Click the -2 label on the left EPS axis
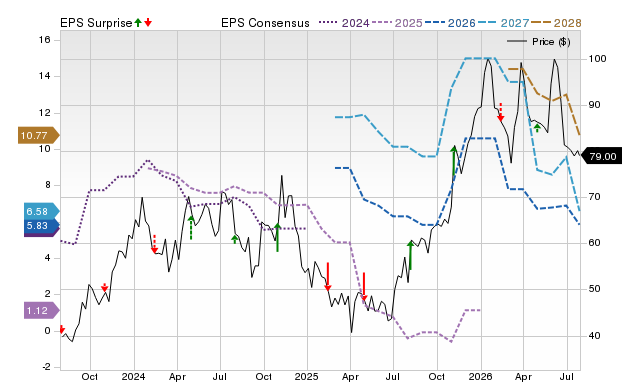The image size is (640, 382). (46, 367)
